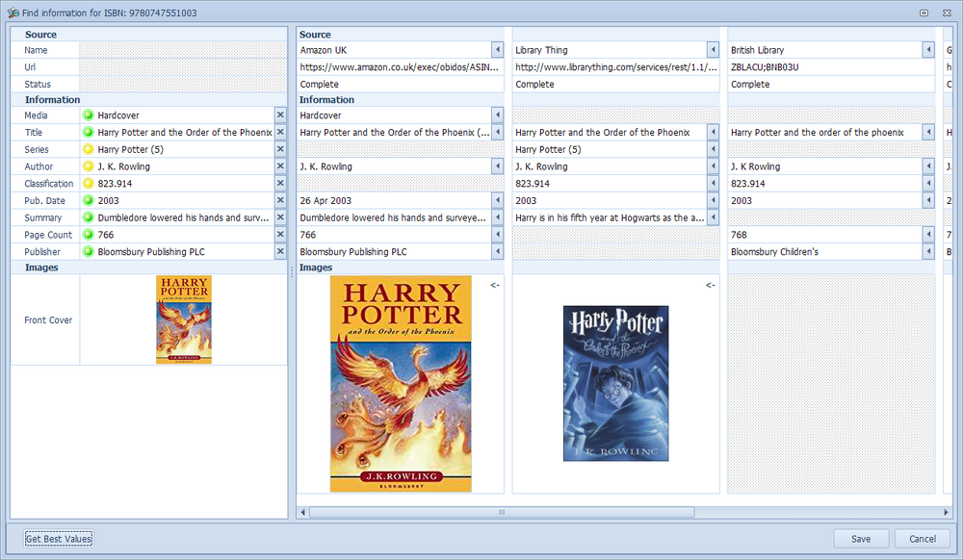Copy all Amazon UK values using name arrow
The image size is (963, 560).
pos(498,50)
